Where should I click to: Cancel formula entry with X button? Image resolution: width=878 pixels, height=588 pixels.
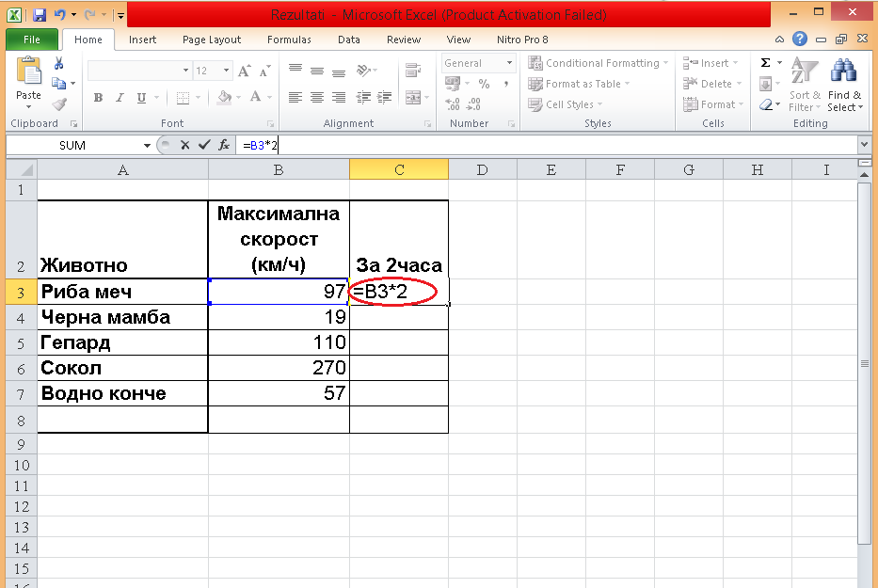coord(185,145)
